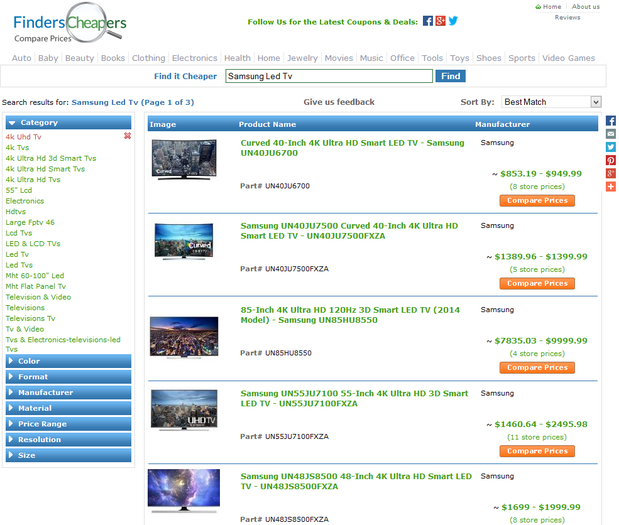Filter by Hdtvs category
Viewport: 619px width, 525px height.
coord(16,212)
